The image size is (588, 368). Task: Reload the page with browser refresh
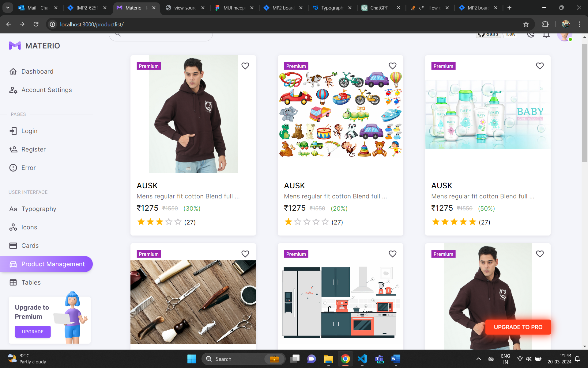click(x=36, y=24)
